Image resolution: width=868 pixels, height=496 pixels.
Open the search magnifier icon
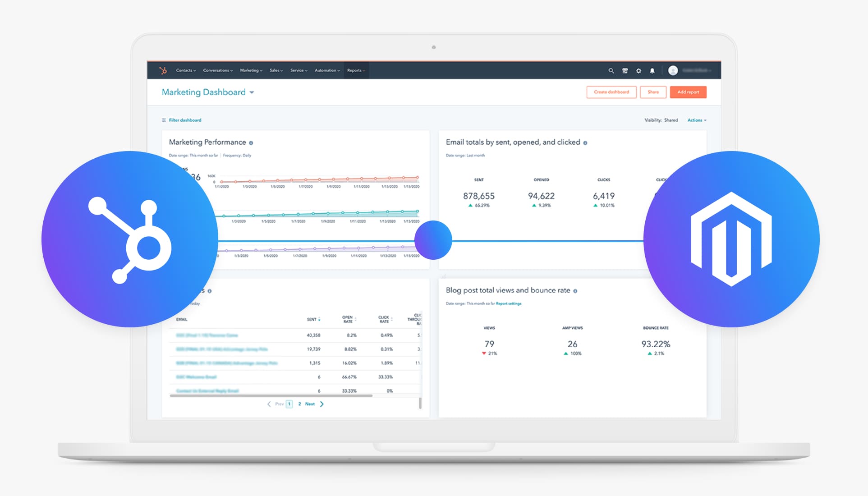click(611, 71)
